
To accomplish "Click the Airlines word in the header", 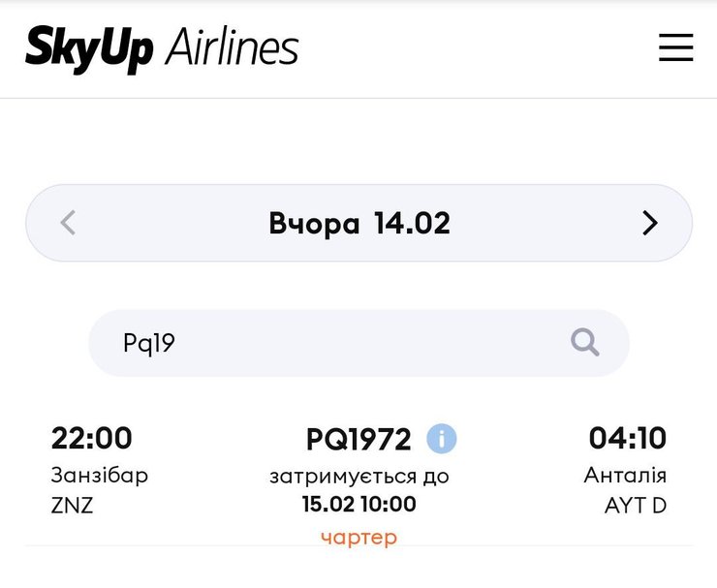I will 232,47.
